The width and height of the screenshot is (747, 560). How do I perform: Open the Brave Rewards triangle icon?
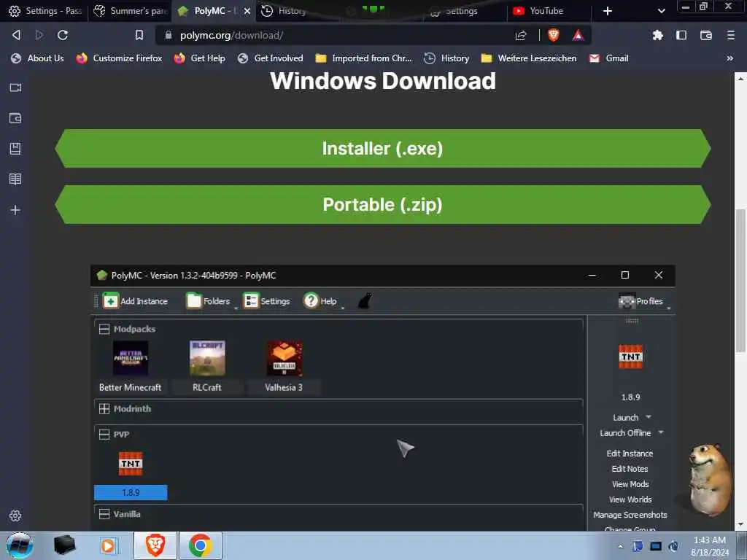coord(578,35)
